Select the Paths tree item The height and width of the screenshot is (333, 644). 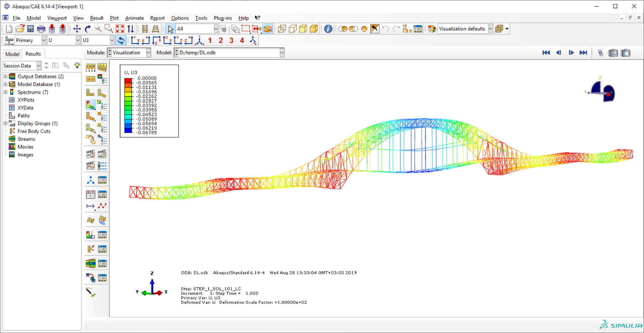(x=24, y=116)
